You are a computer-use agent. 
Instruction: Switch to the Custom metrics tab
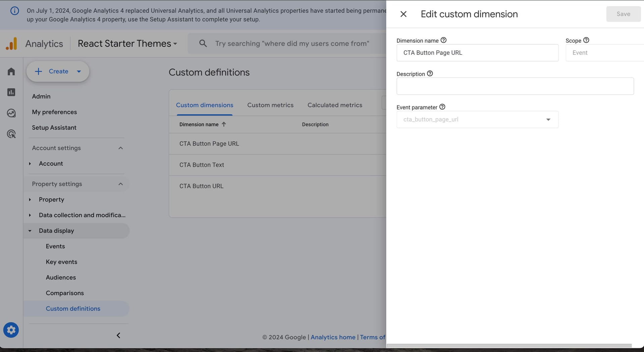(270, 105)
